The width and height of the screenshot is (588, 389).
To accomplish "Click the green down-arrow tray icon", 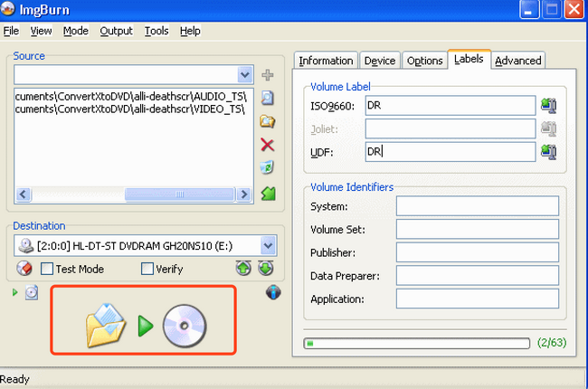I will tap(266, 268).
